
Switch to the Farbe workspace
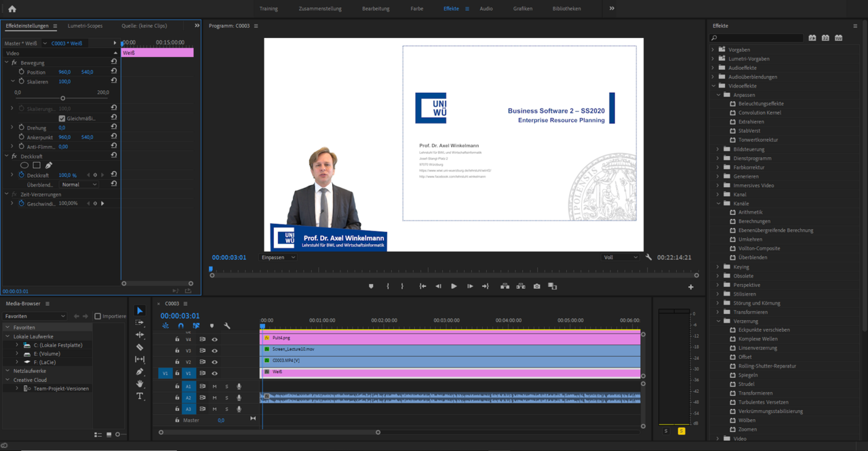click(x=417, y=9)
